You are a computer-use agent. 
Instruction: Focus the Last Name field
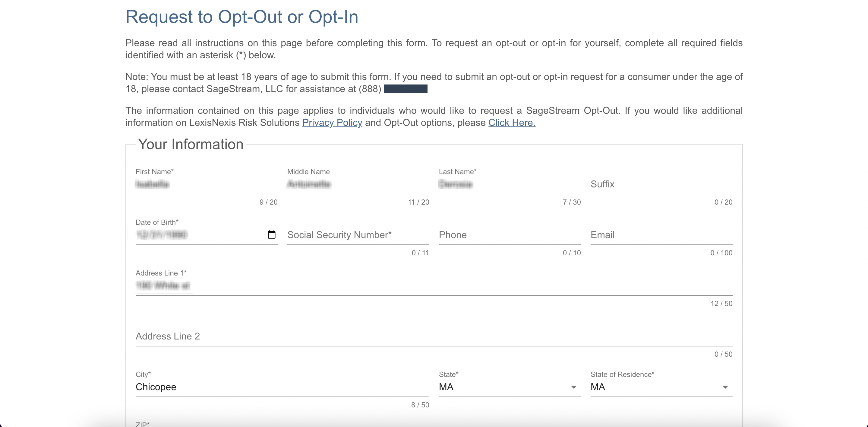click(510, 184)
